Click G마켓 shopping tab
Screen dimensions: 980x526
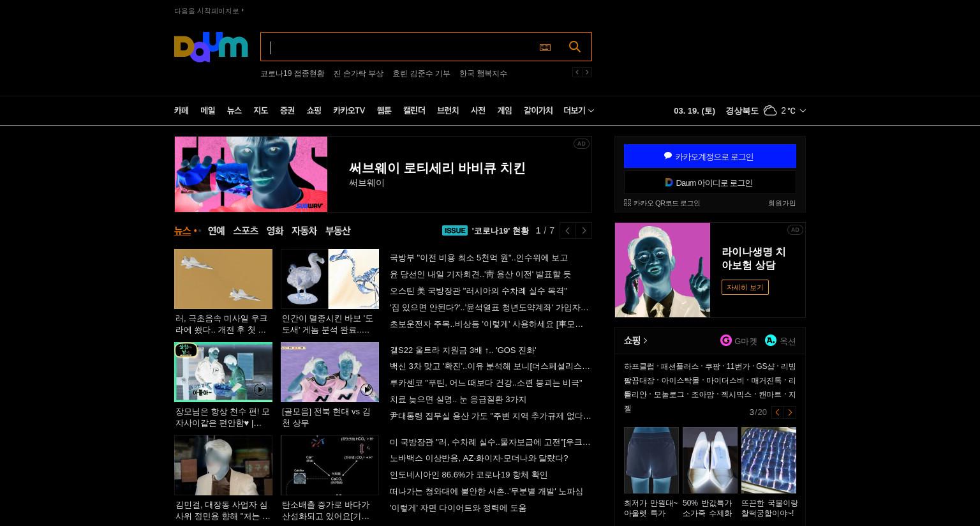pyautogui.click(x=739, y=341)
